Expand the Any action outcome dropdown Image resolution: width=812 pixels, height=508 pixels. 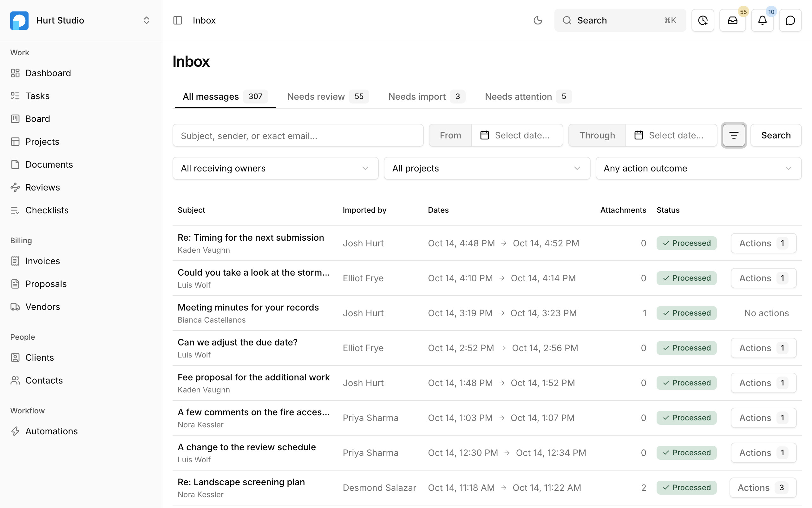tap(698, 168)
